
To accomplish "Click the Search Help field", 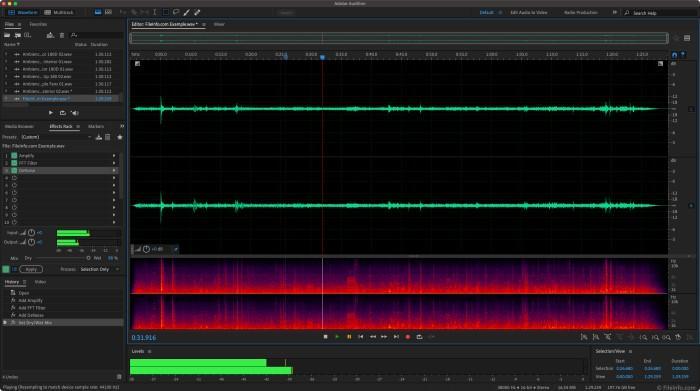I will pyautogui.click(x=661, y=13).
